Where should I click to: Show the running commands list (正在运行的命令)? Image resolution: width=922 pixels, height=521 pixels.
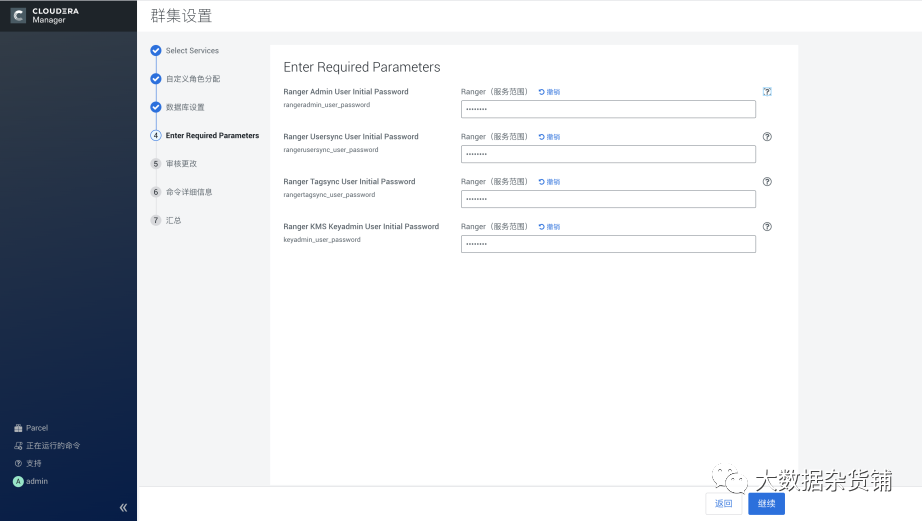pyautogui.click(x=52, y=446)
